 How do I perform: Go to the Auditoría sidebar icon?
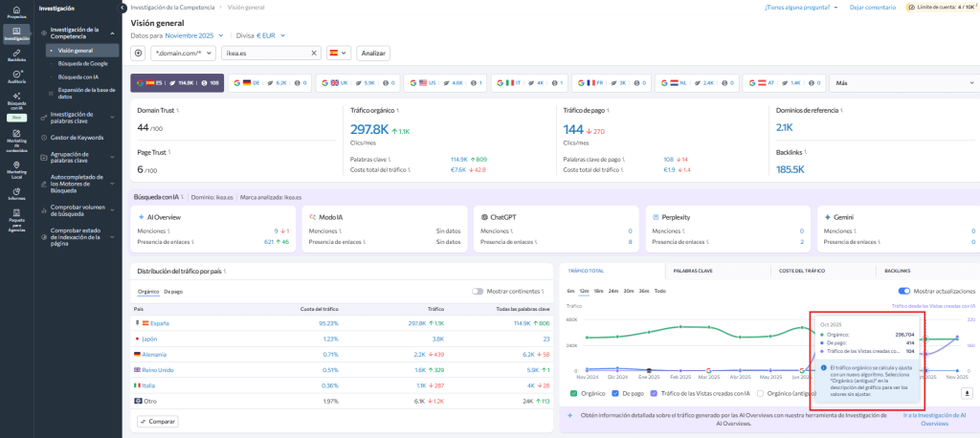[16, 76]
